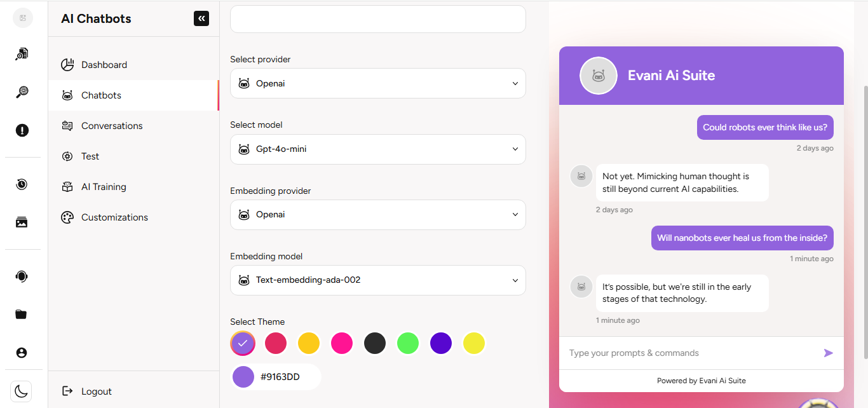The height and width of the screenshot is (408, 868).
Task: Click the #9163DD custom color swatch
Action: (x=243, y=377)
